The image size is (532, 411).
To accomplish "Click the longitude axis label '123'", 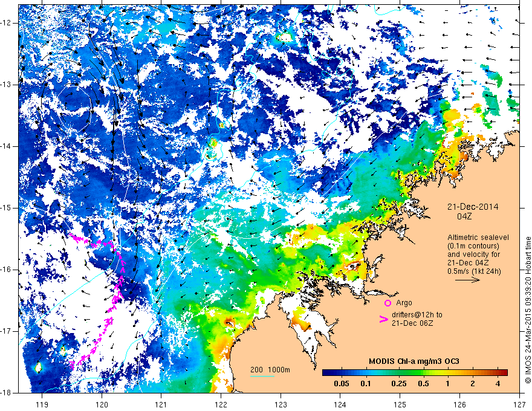I will [281, 404].
